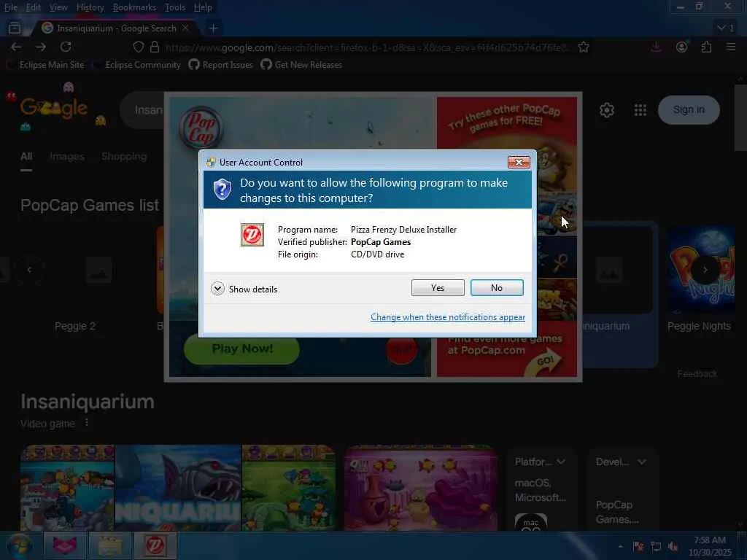Click the UAC shield question icon
Screen dimensions: 747x560
click(222, 190)
